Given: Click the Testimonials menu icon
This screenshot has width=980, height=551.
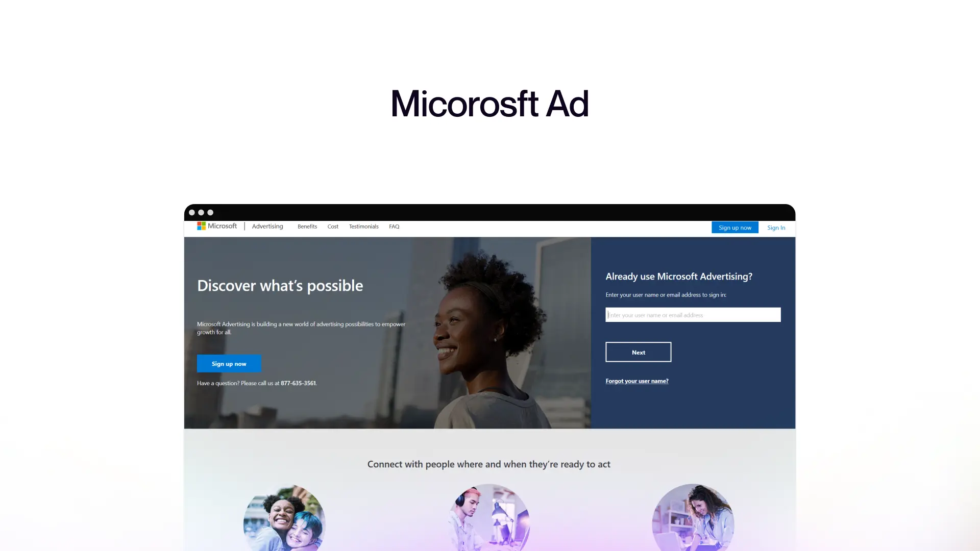Looking at the screenshot, I should pos(363,227).
